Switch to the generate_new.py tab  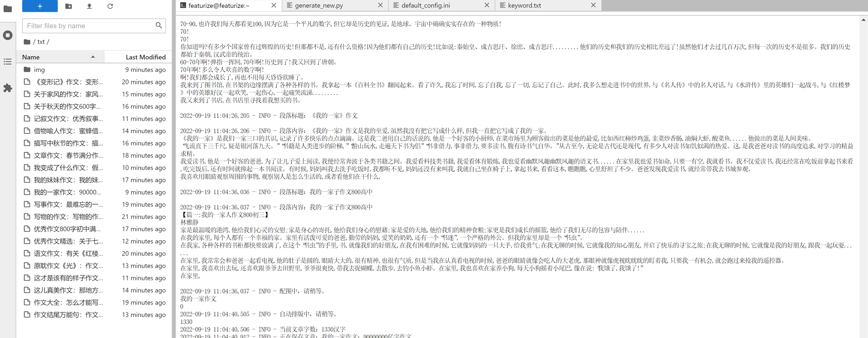[x=319, y=5]
